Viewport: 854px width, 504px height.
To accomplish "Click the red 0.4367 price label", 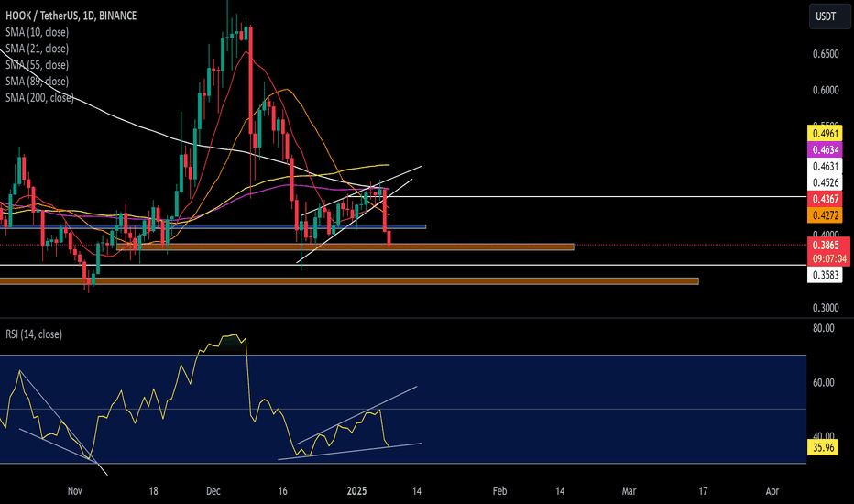I will pos(825,199).
